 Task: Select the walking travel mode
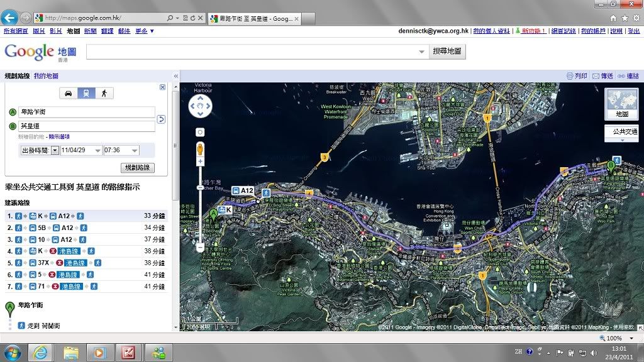tap(104, 93)
